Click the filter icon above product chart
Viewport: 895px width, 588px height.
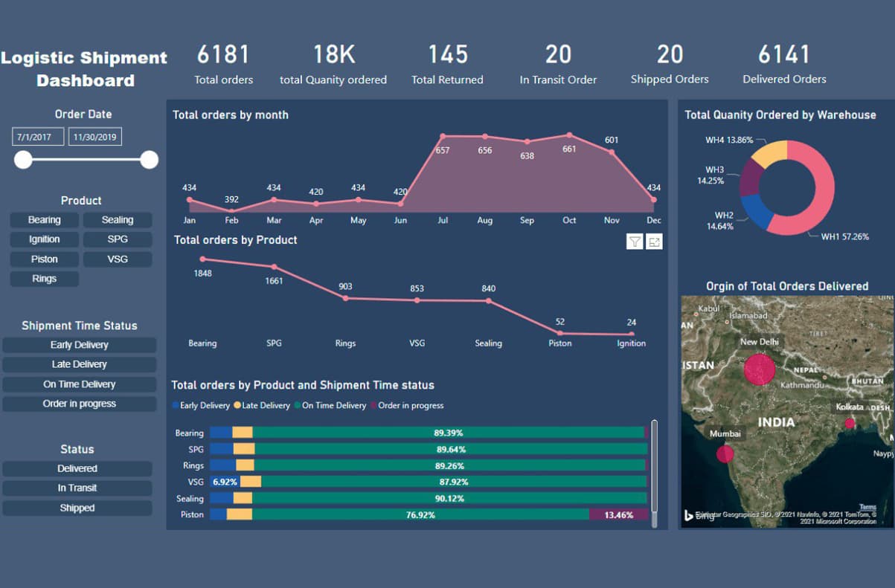pyautogui.click(x=635, y=241)
